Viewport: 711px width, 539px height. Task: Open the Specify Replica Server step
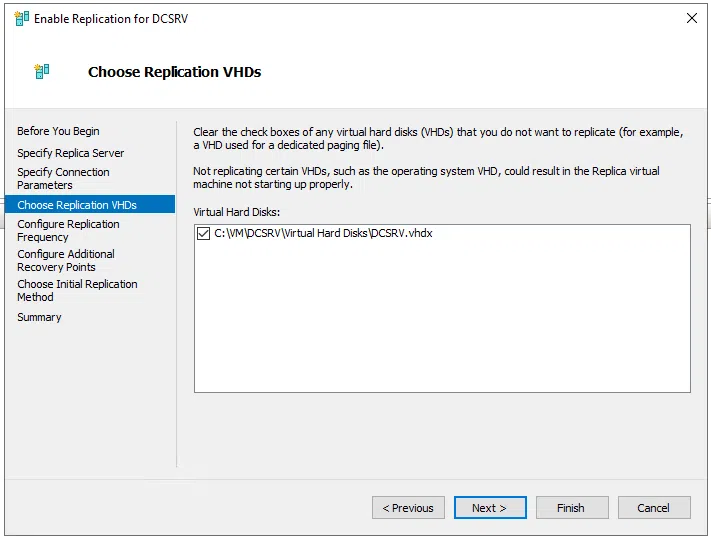70,153
